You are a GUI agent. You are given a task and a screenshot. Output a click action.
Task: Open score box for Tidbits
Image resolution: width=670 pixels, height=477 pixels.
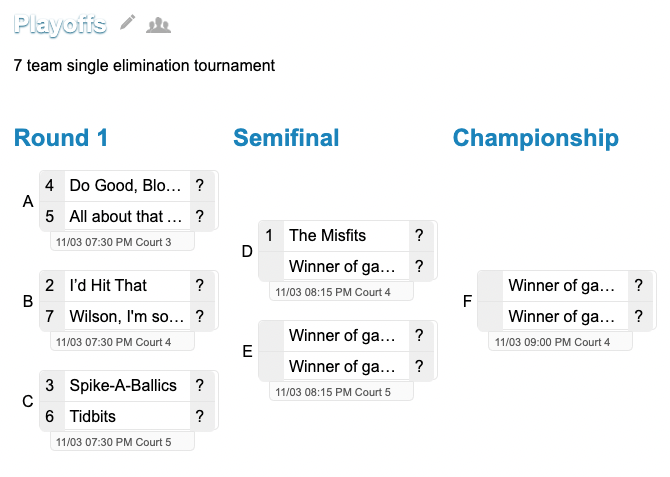pyautogui.click(x=200, y=416)
